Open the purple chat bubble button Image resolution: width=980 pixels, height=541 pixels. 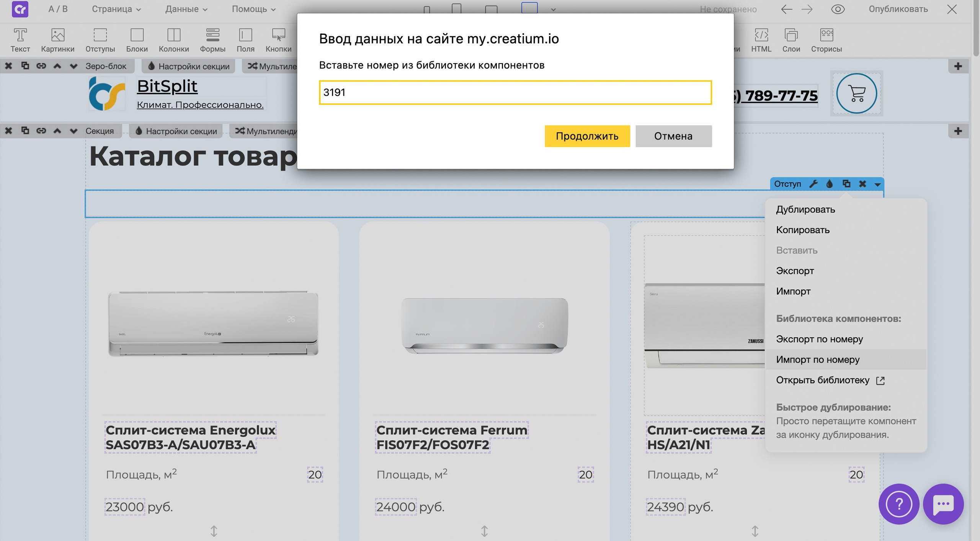coord(943,504)
